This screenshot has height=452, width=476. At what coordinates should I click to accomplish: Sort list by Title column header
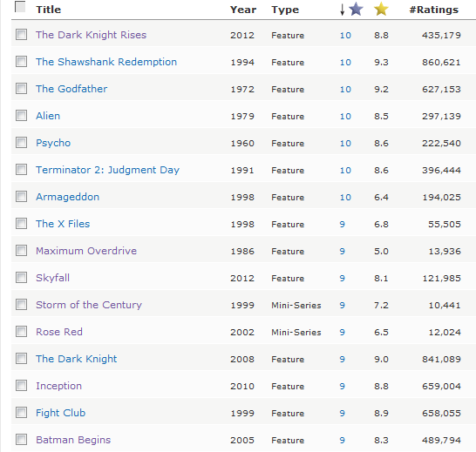pyautogui.click(x=49, y=10)
